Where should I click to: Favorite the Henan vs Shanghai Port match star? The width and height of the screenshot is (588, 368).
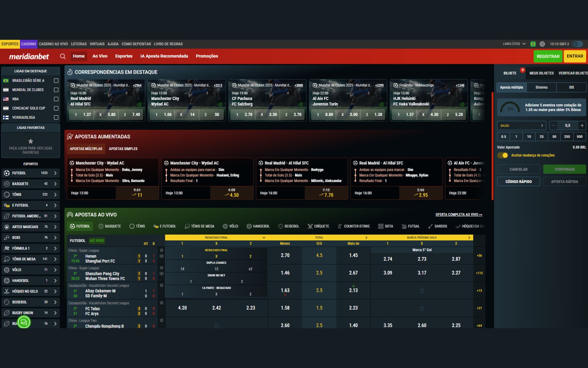coord(161,250)
